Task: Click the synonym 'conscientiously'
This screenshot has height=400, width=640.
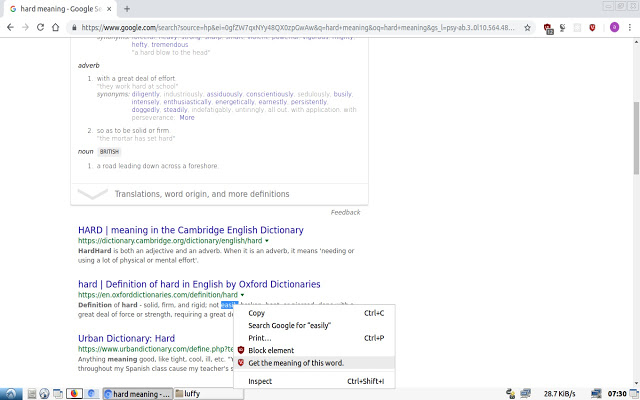Action: point(269,94)
